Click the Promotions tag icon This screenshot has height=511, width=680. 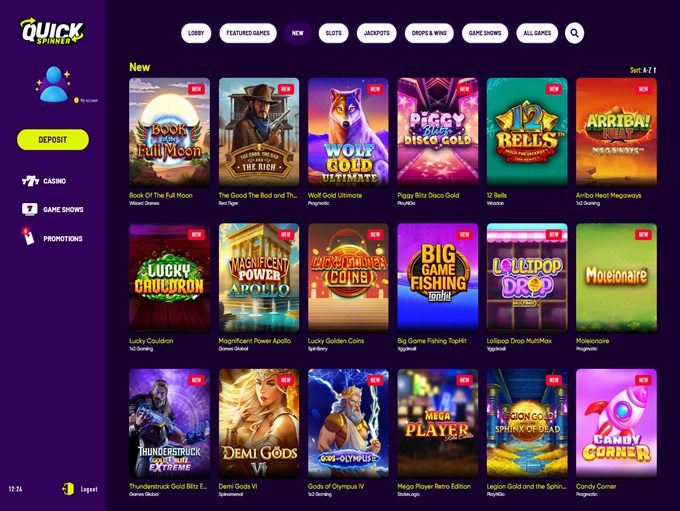[x=28, y=237]
